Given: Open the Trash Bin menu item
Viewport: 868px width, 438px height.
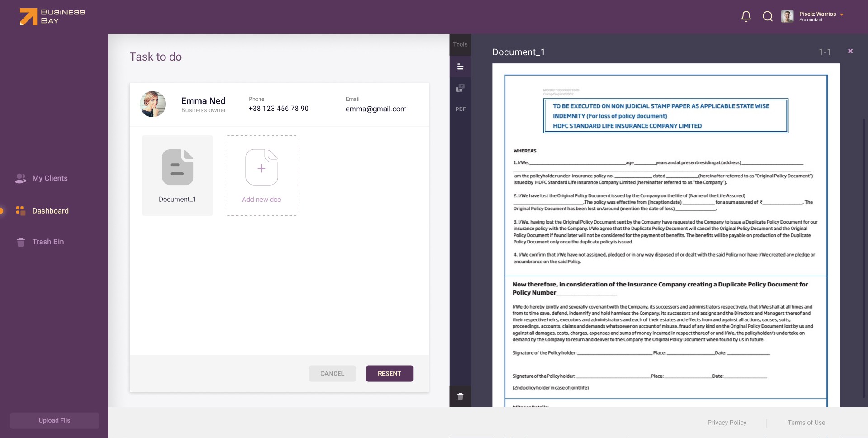Looking at the screenshot, I should coord(48,242).
